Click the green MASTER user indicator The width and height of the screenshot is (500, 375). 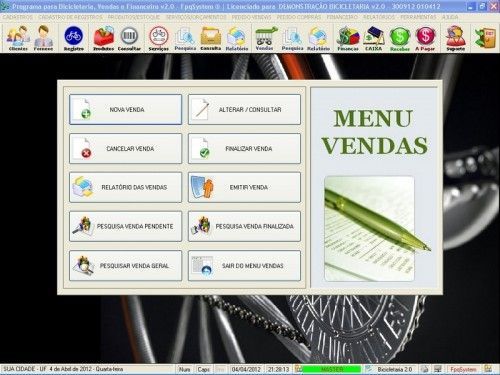point(332,369)
